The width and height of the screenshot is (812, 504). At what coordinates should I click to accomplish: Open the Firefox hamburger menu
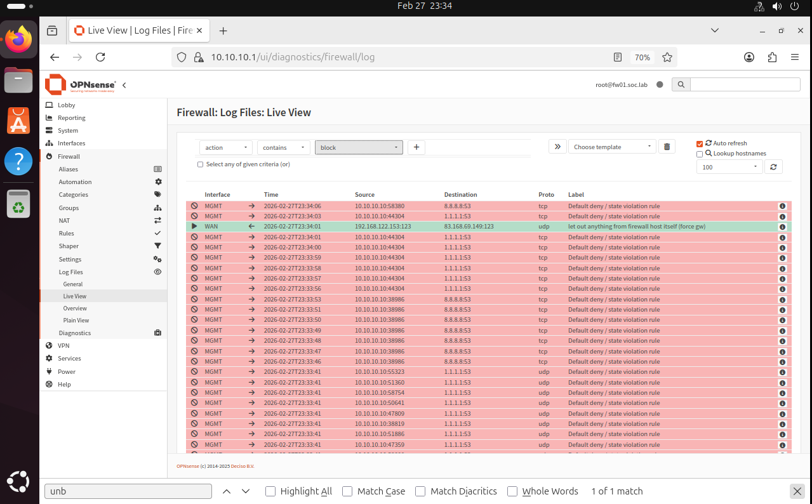tap(795, 57)
